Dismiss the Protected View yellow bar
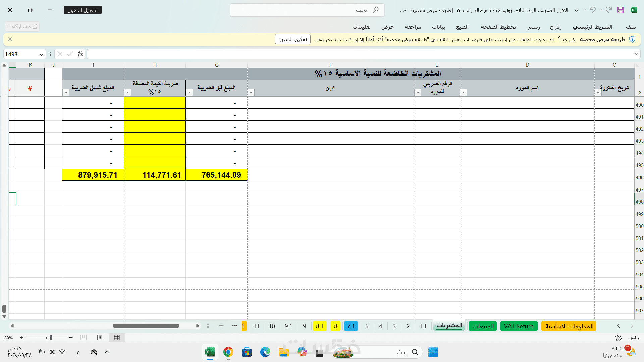The image size is (644, 362). (x=10, y=39)
